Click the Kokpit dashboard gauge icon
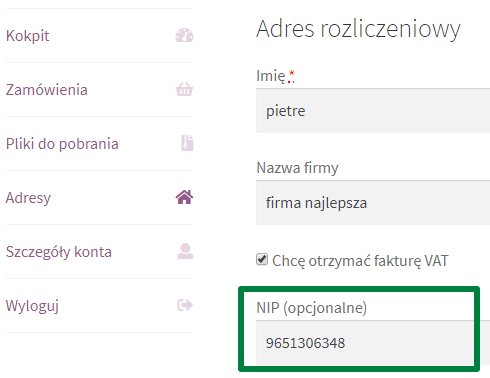The height and width of the screenshot is (378, 490). [x=184, y=35]
